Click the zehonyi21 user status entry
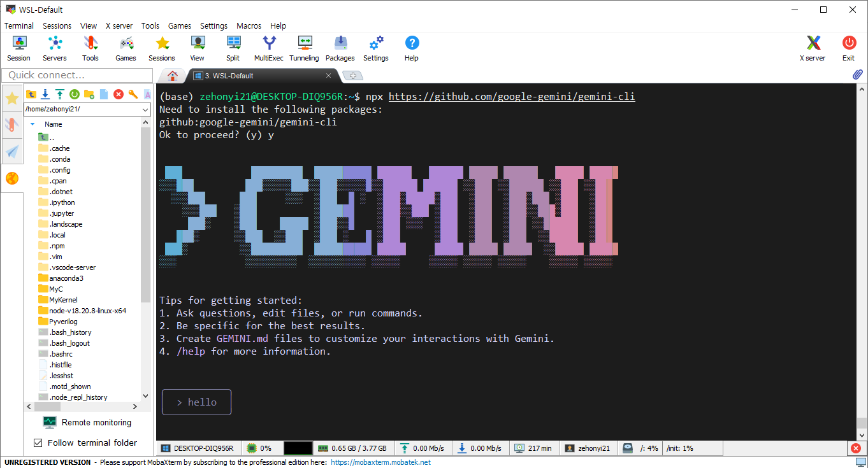This screenshot has width=868, height=468. 588,448
